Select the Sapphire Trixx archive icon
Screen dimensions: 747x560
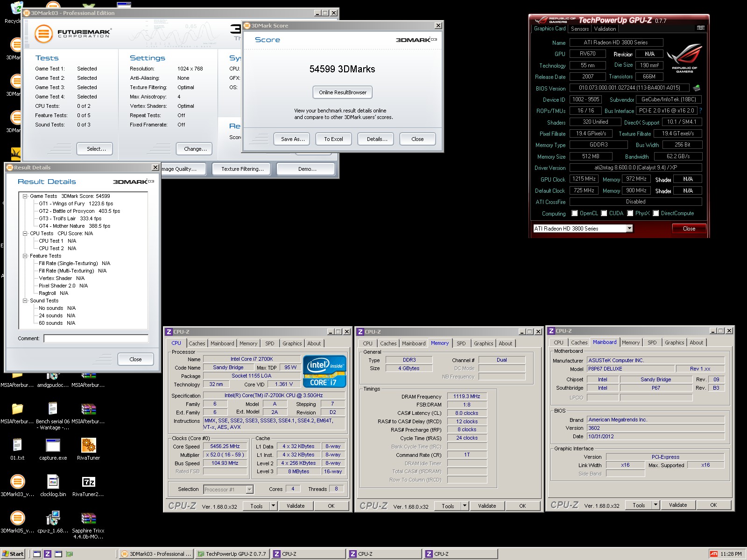pos(89,518)
